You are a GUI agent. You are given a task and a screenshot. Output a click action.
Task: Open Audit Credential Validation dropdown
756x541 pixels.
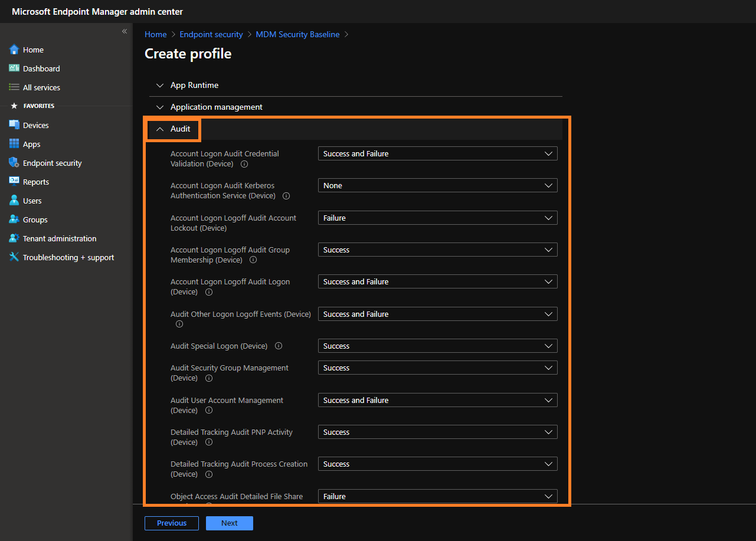coord(437,153)
